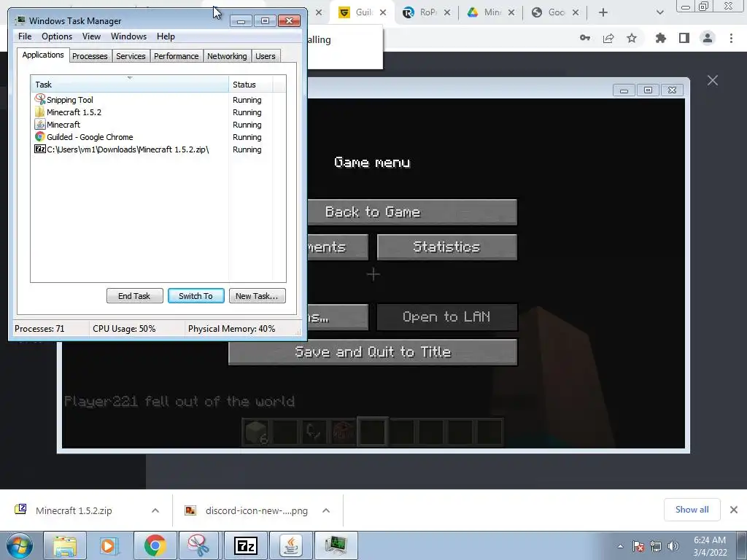Viewport: 747px width, 560px height.
Task: Click the New Task... button
Action: coord(257,296)
